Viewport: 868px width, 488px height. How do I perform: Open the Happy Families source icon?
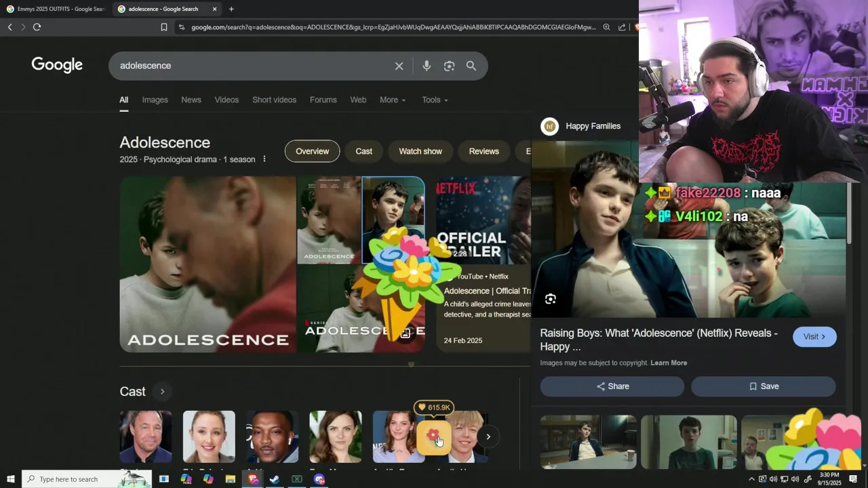click(550, 126)
